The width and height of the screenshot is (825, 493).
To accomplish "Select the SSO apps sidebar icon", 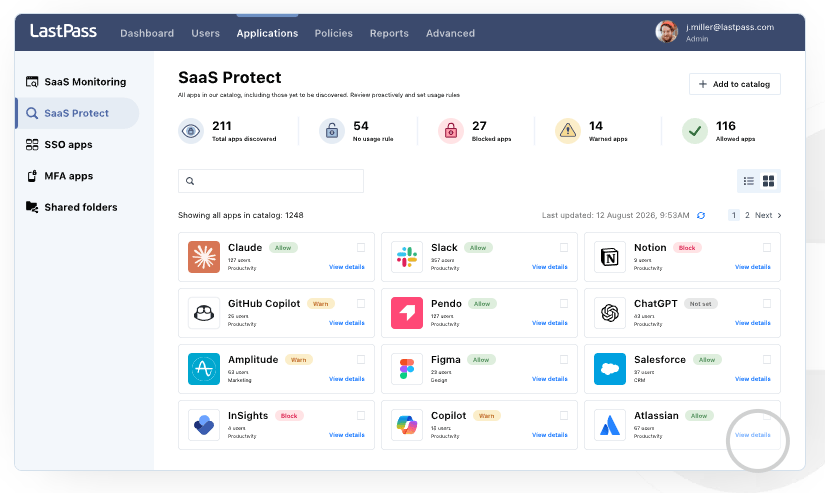I will [x=32, y=145].
